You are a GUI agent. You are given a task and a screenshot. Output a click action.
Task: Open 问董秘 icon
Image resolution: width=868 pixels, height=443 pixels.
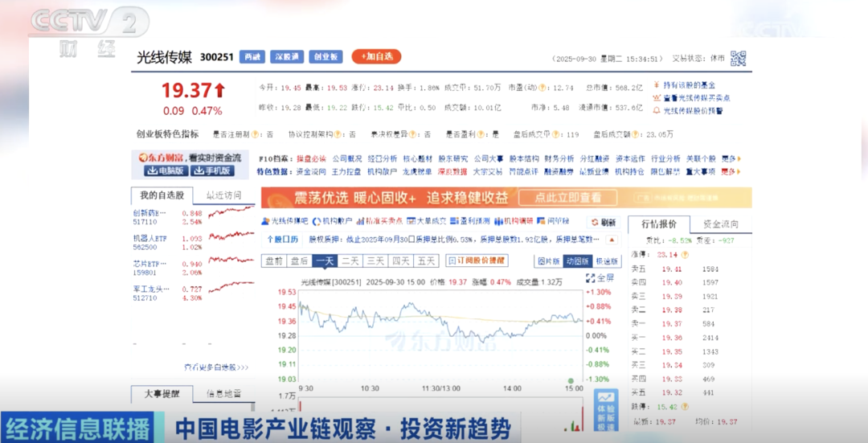click(541, 221)
